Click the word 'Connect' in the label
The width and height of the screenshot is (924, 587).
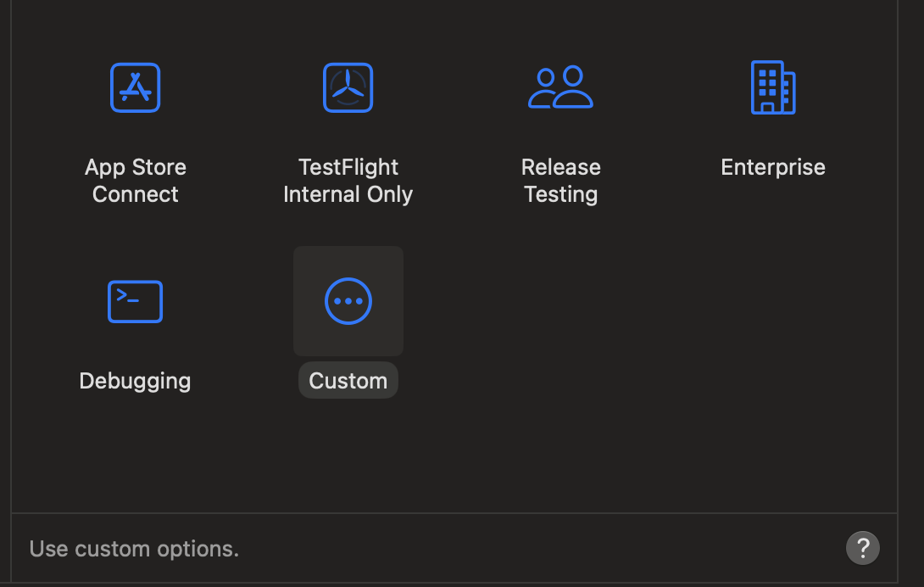[136, 194]
